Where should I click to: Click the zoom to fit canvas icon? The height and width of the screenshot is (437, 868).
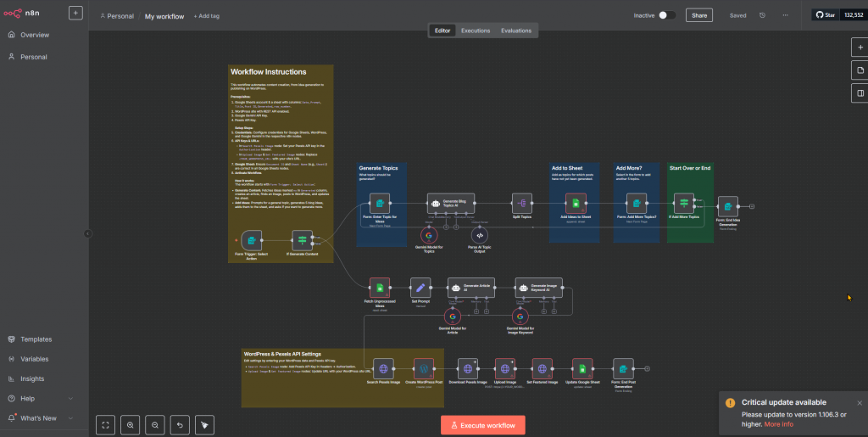pyautogui.click(x=106, y=423)
